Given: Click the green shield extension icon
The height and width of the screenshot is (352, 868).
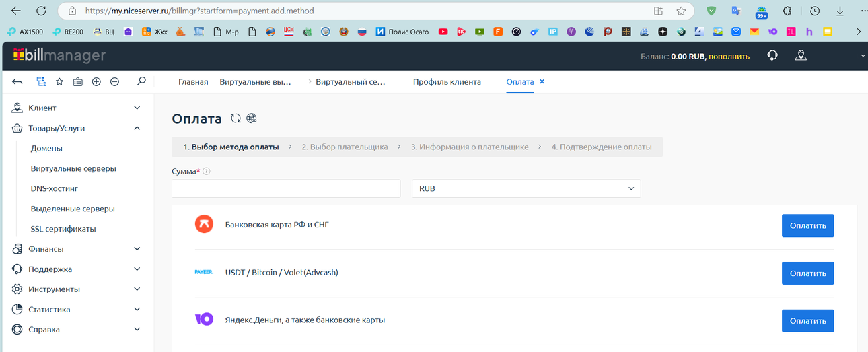Looking at the screenshot, I should coord(711,11).
